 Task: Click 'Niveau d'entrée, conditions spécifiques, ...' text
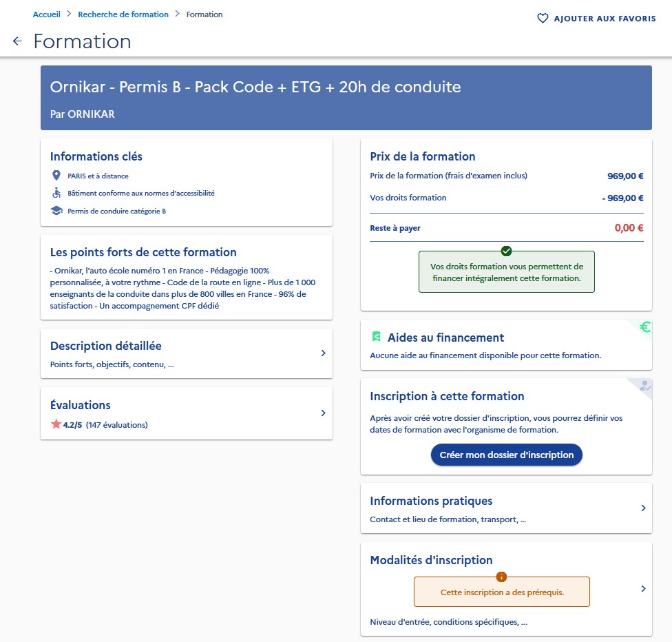pyautogui.click(x=449, y=622)
